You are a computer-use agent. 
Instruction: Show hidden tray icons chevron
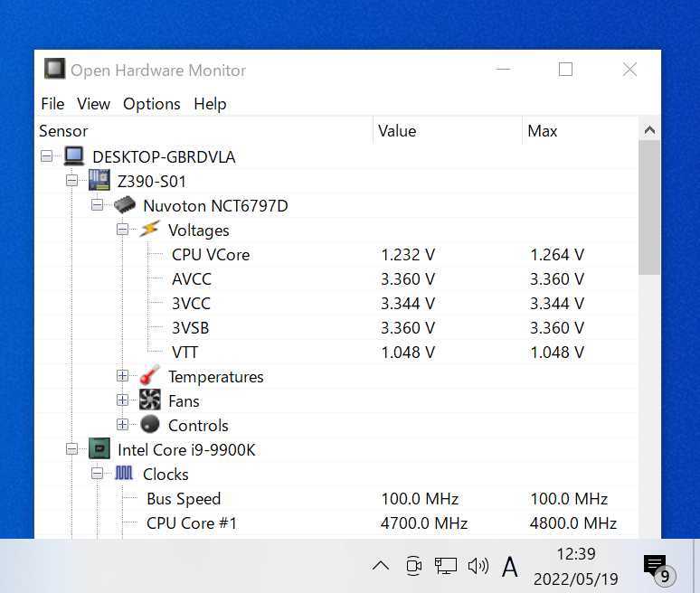coord(381,566)
